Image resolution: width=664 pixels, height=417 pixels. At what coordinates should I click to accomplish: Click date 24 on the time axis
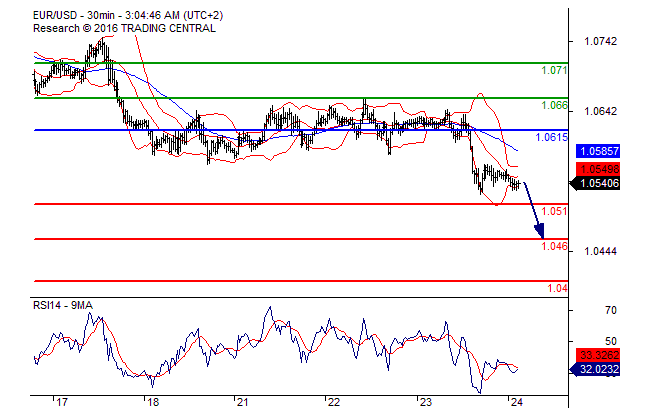click(x=516, y=402)
